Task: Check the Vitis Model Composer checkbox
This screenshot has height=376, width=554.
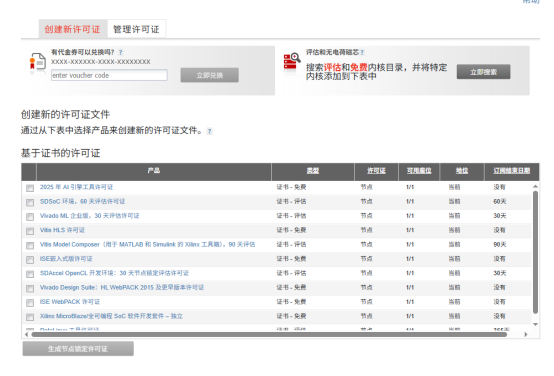Action: [30, 246]
